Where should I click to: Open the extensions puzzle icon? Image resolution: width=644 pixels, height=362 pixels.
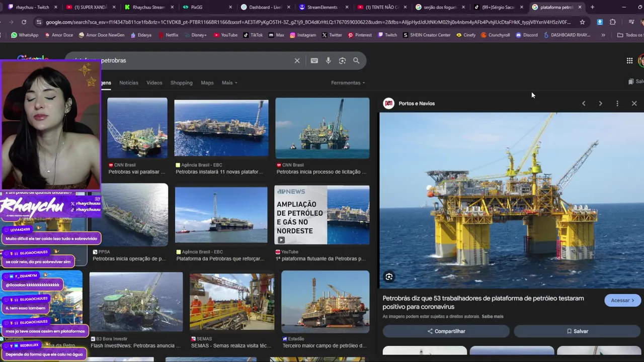pyautogui.click(x=612, y=22)
